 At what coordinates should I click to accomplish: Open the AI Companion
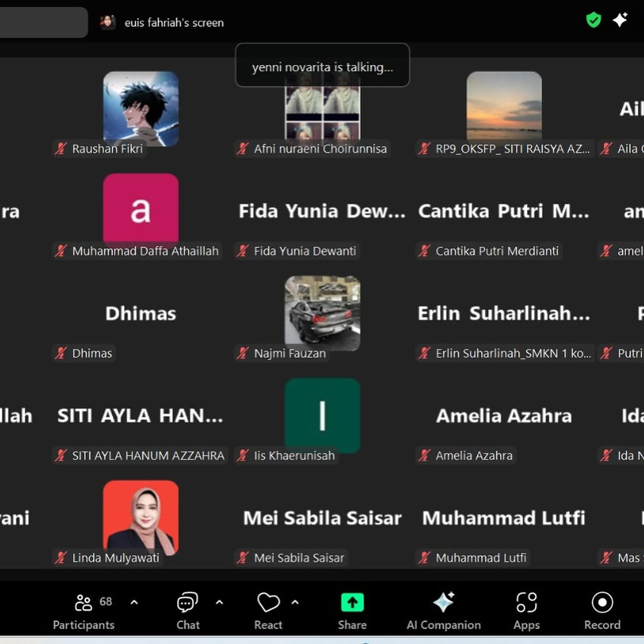pos(444,611)
